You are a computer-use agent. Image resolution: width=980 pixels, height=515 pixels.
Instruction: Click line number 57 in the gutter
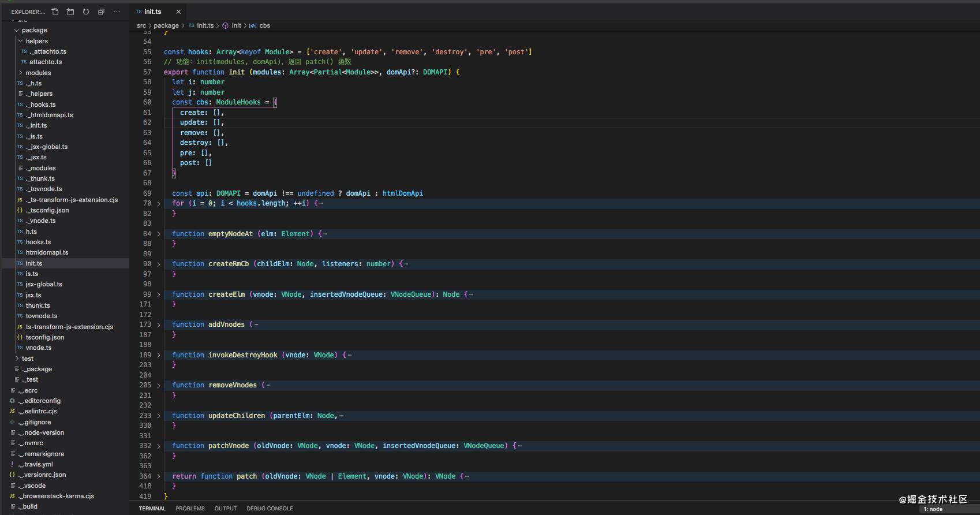[147, 72]
